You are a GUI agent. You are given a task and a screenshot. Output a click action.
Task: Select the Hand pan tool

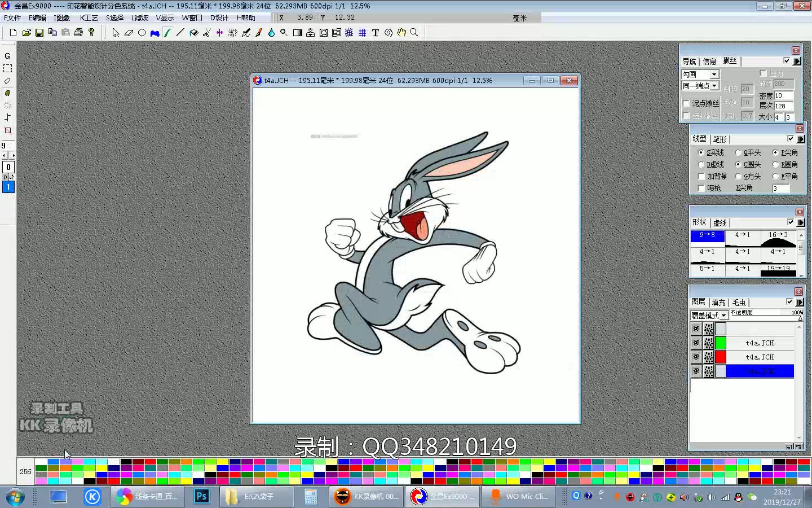pyautogui.click(x=401, y=33)
